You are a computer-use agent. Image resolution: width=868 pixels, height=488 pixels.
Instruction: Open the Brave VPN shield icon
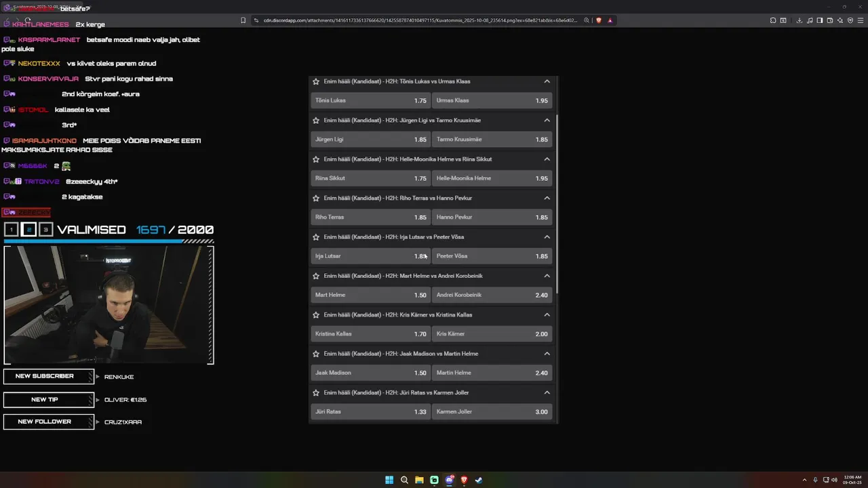(x=850, y=20)
